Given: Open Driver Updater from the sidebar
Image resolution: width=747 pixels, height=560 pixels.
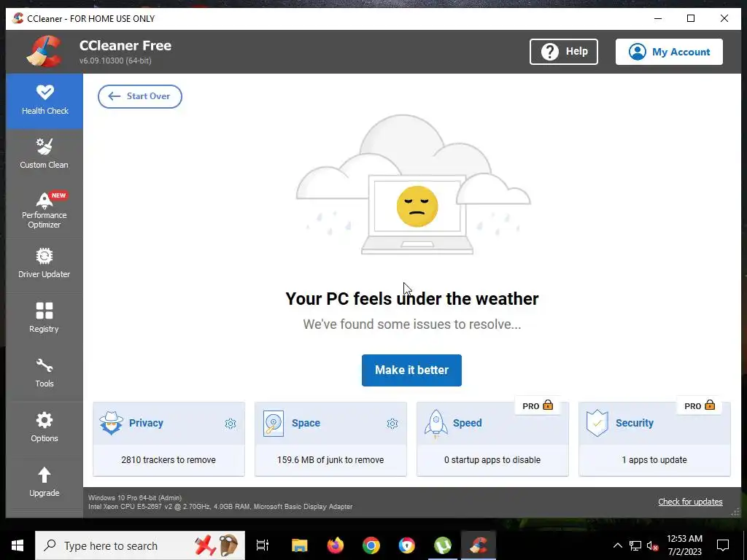Looking at the screenshot, I should point(44,264).
